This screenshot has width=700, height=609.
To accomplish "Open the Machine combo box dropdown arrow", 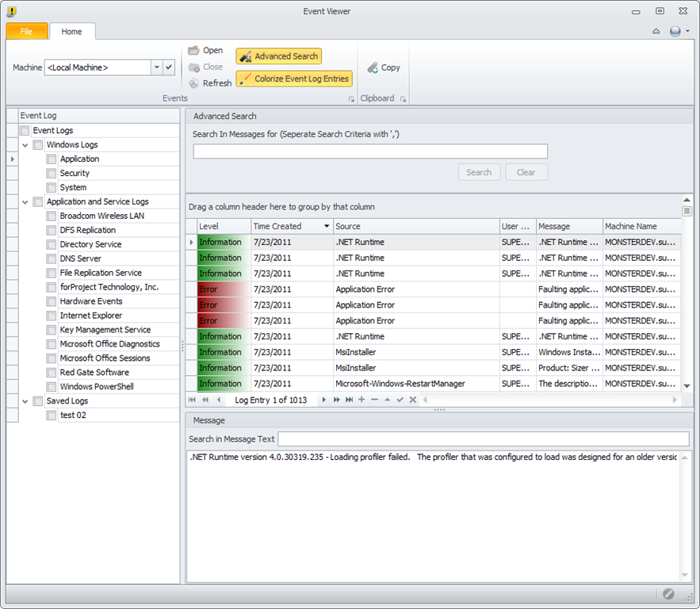I will [157, 67].
